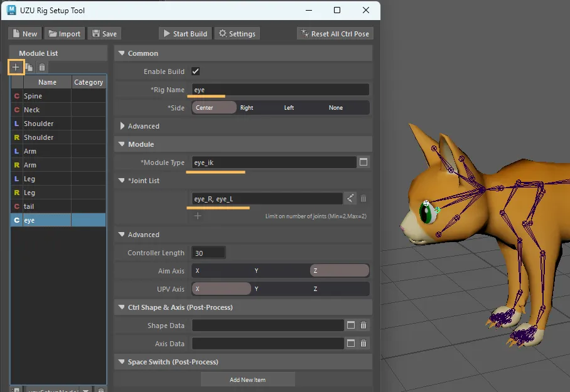Click Start Build
The width and height of the screenshot is (570, 392).
pyautogui.click(x=185, y=33)
